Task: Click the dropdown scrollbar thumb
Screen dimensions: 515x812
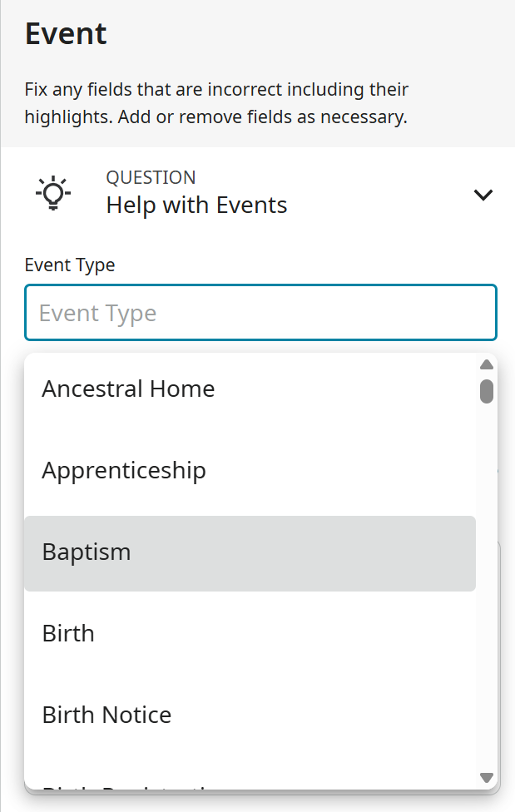Action: 487,391
